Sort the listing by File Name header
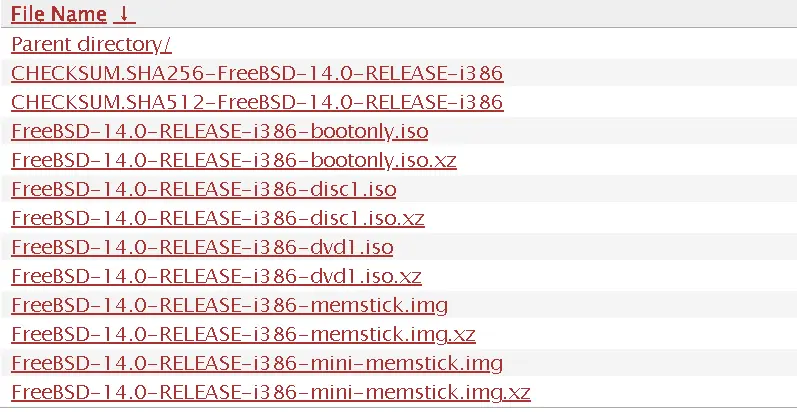Image resolution: width=797 pixels, height=412 pixels. point(59,14)
